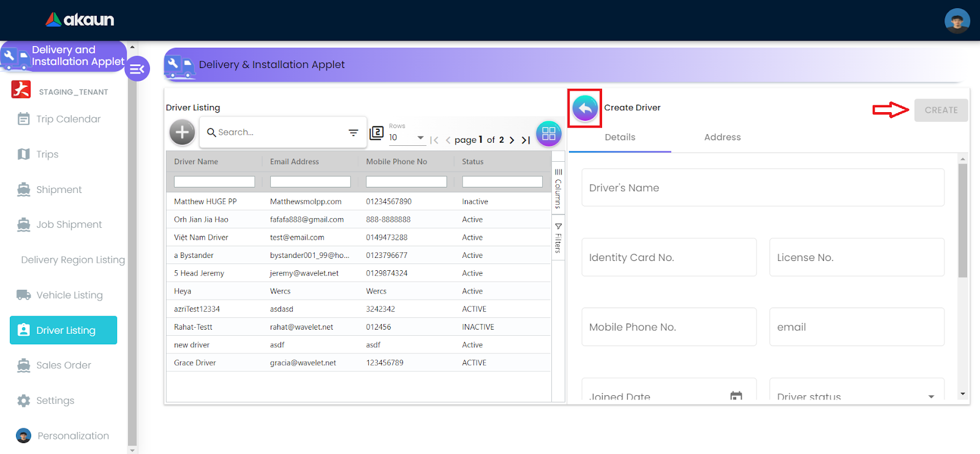The image size is (980, 454).
Task: Open the Driver status dropdown
Action: [x=931, y=396]
